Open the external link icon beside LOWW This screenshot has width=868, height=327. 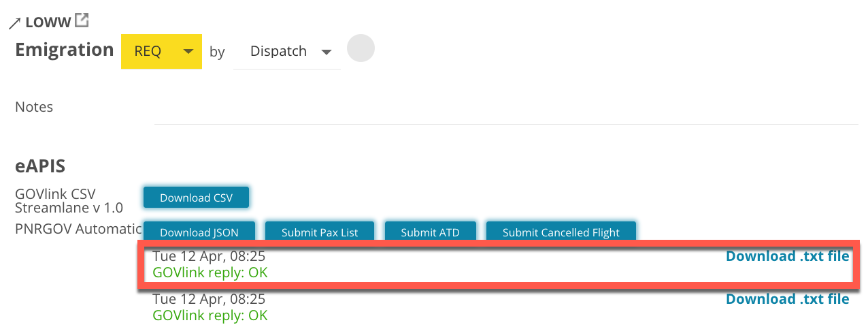[82, 20]
